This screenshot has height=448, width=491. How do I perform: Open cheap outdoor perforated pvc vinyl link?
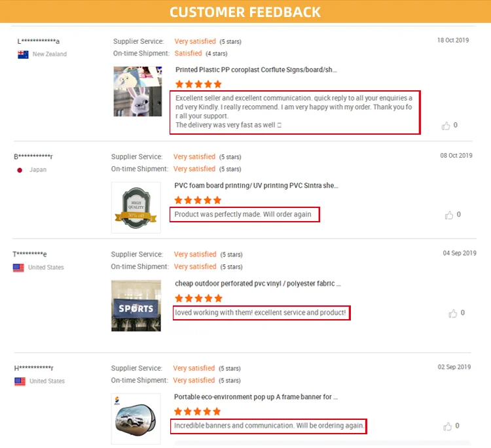[258, 284]
